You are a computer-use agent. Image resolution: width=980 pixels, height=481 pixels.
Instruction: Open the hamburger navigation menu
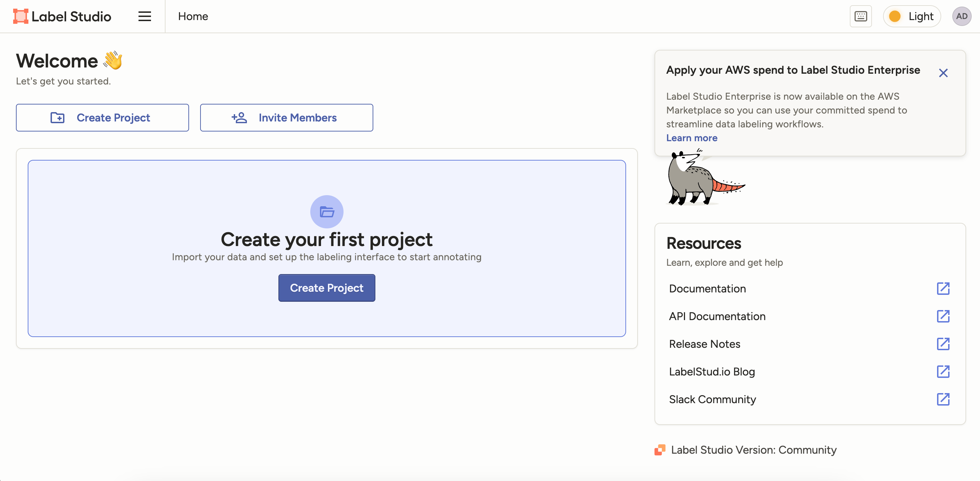click(144, 16)
